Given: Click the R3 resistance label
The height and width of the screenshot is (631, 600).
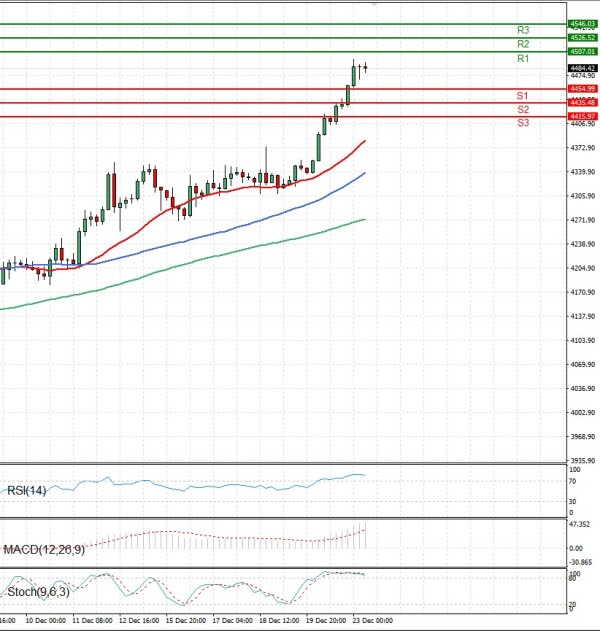Looking at the screenshot, I should coord(523,31).
